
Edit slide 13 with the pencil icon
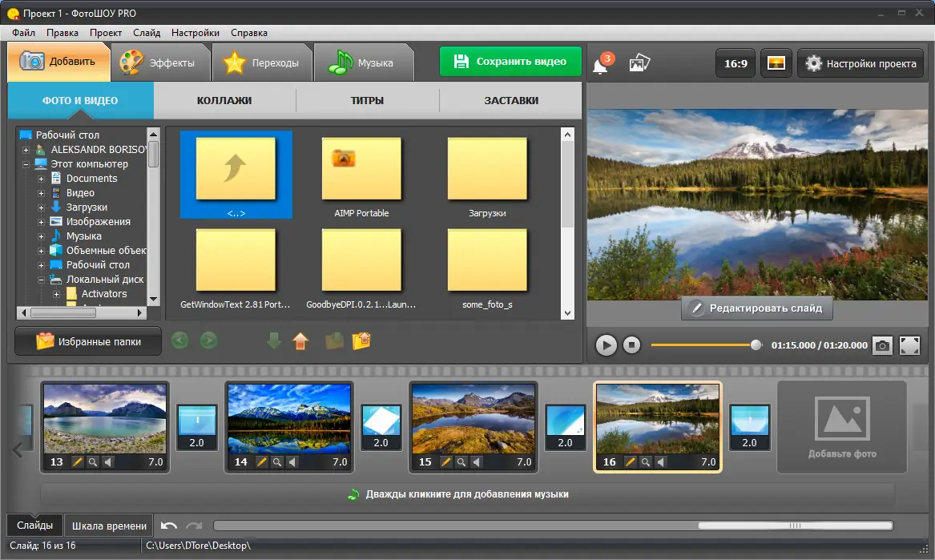coord(77,461)
